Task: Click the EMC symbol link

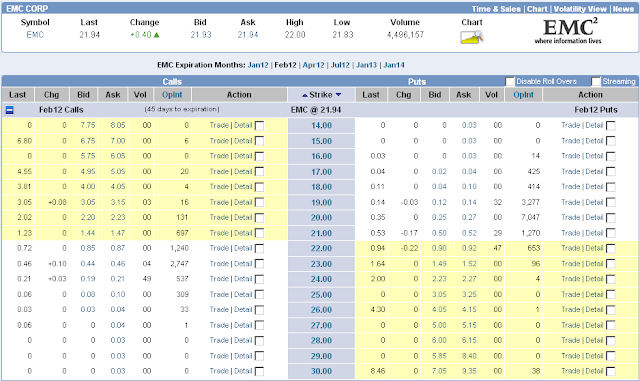Action: pos(35,35)
